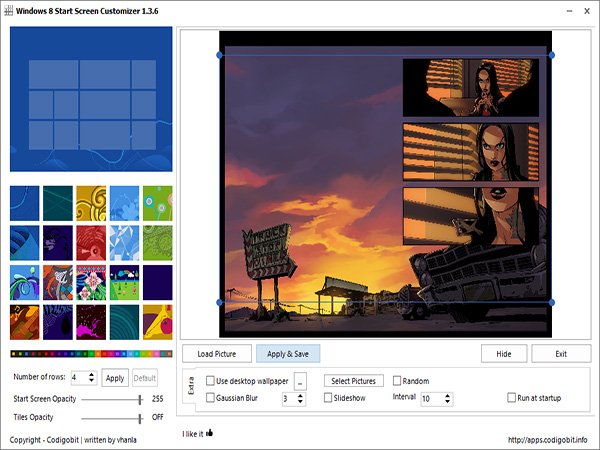
Task: Click the Number of rows input field
Action: click(x=79, y=378)
